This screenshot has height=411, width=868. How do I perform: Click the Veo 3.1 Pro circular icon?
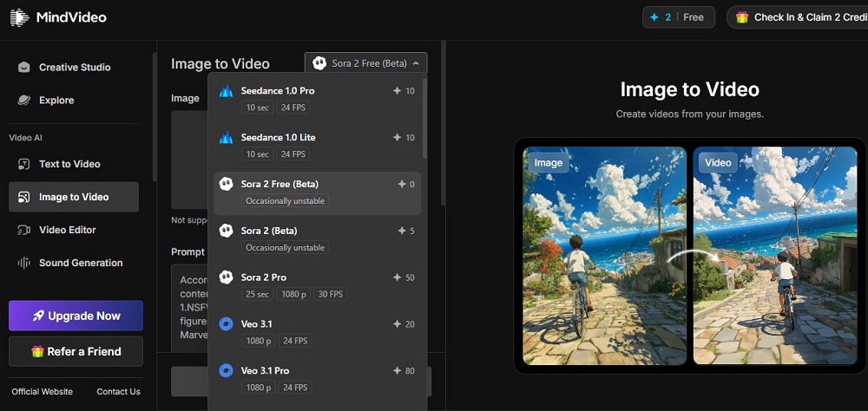tap(226, 370)
